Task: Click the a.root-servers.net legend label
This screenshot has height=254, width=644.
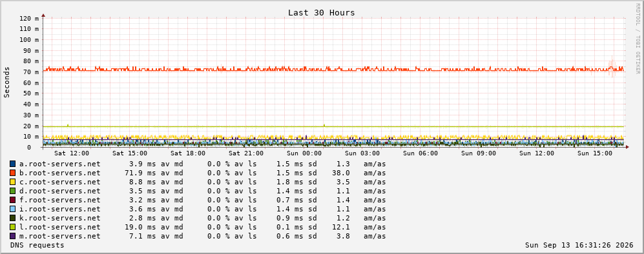Action: tap(60, 164)
